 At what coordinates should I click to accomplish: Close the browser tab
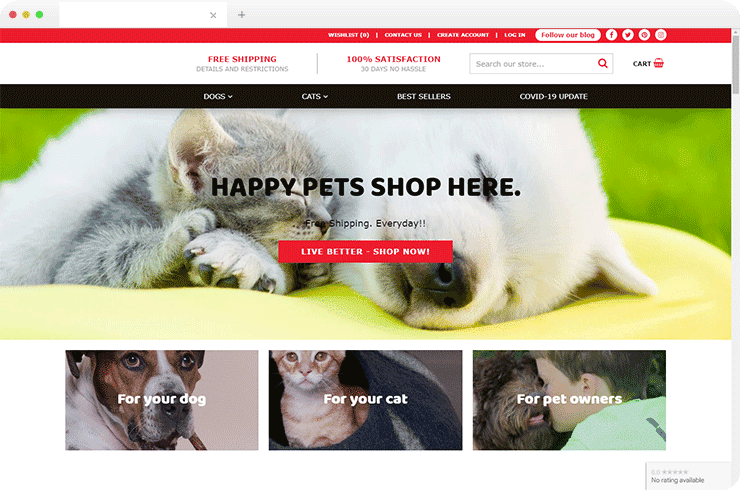[213, 15]
